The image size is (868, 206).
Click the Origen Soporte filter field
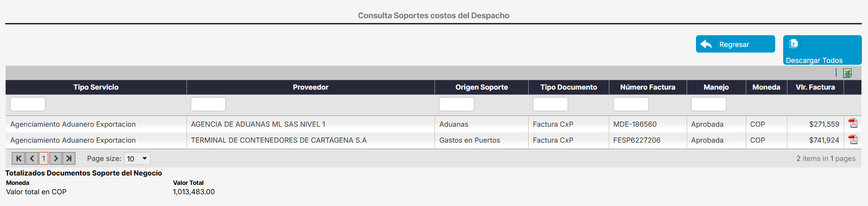456,104
